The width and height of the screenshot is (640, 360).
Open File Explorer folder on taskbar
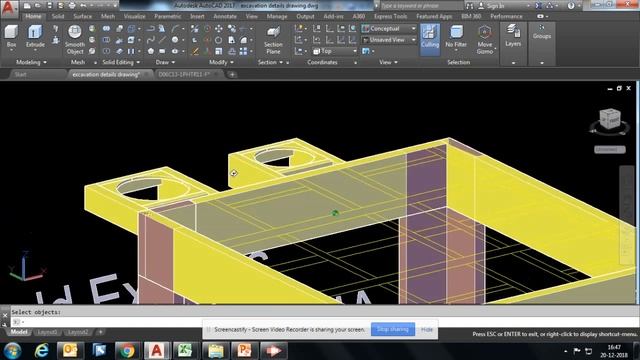215,351
